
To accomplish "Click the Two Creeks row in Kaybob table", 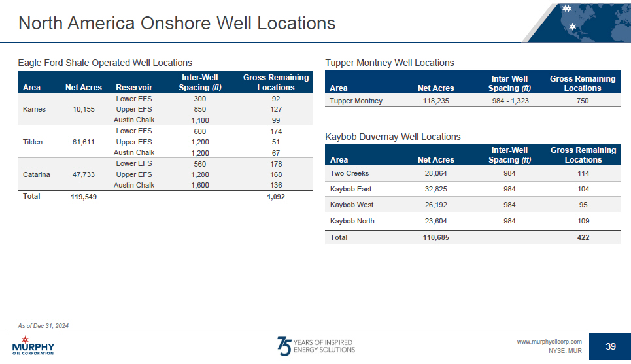I will point(349,173).
